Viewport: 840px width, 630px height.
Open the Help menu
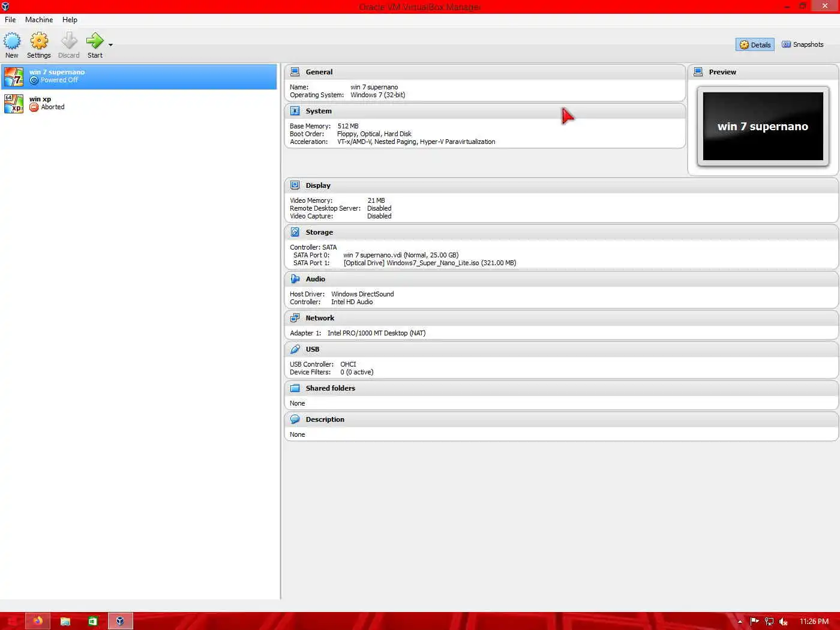point(70,20)
